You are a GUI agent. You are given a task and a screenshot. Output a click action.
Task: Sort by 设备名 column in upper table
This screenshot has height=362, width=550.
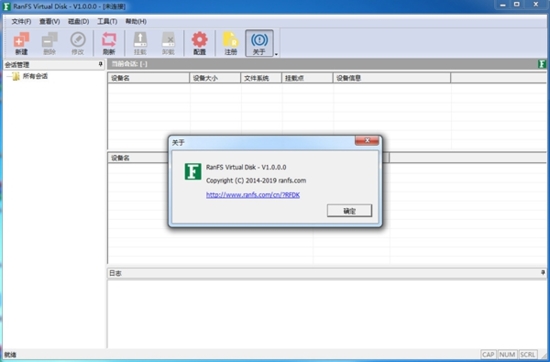[148, 78]
